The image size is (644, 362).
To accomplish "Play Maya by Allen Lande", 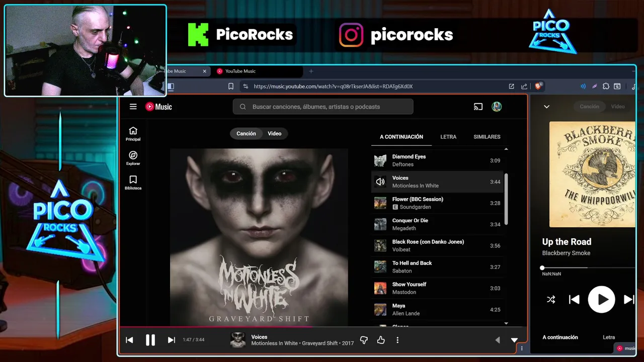I will pos(437,309).
